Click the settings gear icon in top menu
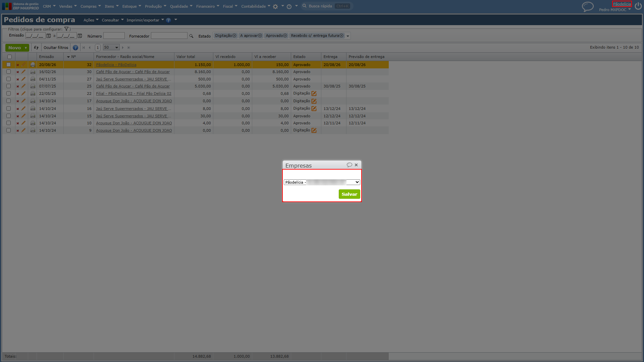Image resolution: width=644 pixels, height=362 pixels. 275,6
